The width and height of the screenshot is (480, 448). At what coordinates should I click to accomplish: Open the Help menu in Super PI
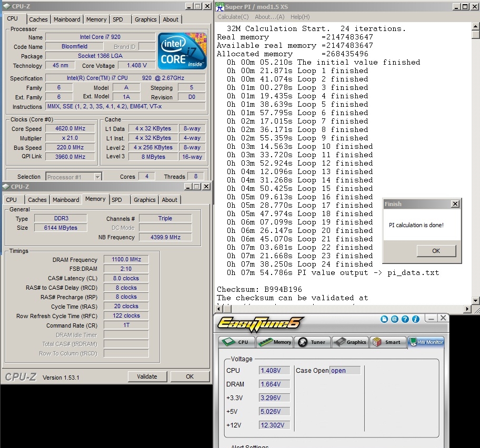click(300, 17)
